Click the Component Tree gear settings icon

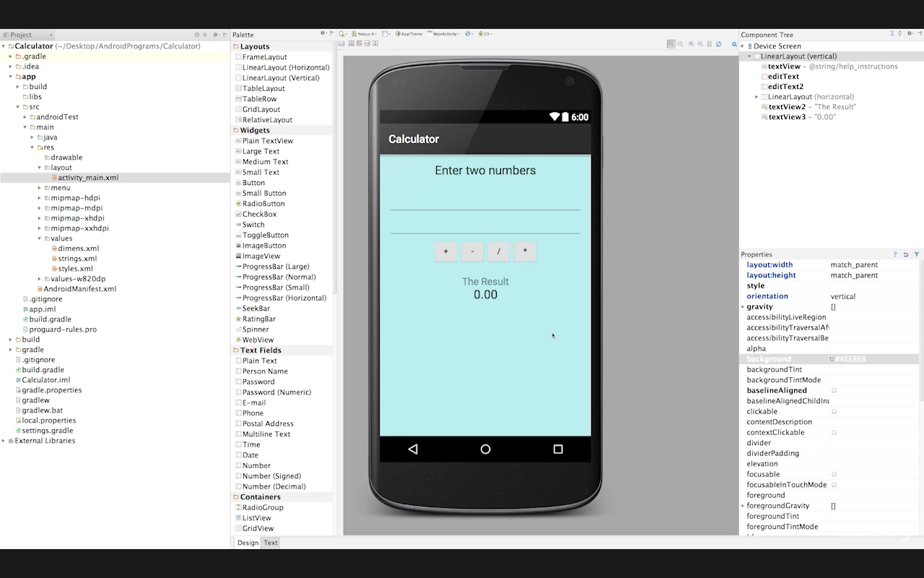click(x=910, y=34)
